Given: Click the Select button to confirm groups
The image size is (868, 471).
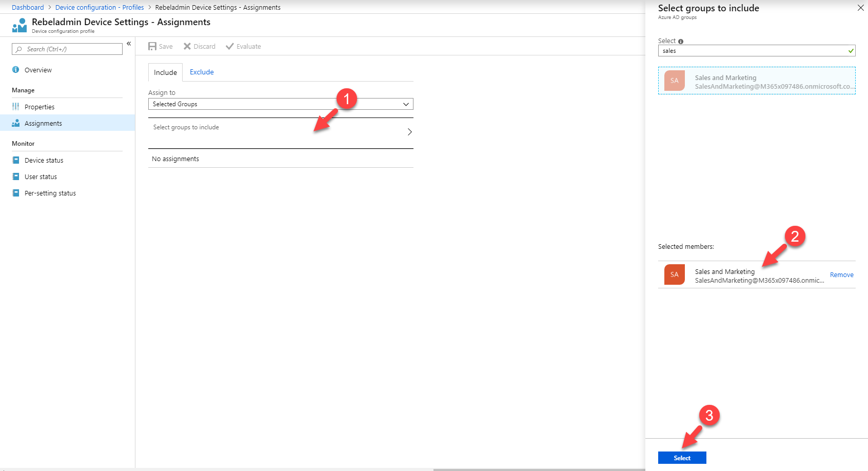Looking at the screenshot, I should [682, 457].
